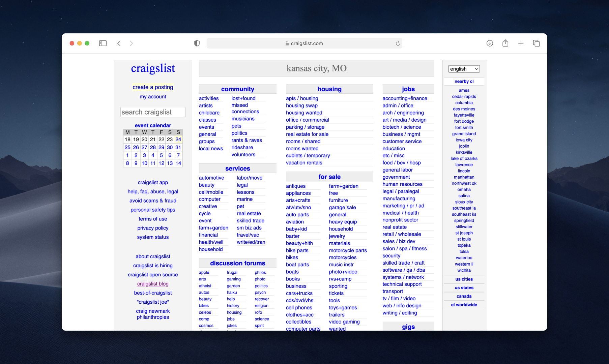Expand the cl worldwide list
This screenshot has width=609, height=364.
(x=464, y=305)
